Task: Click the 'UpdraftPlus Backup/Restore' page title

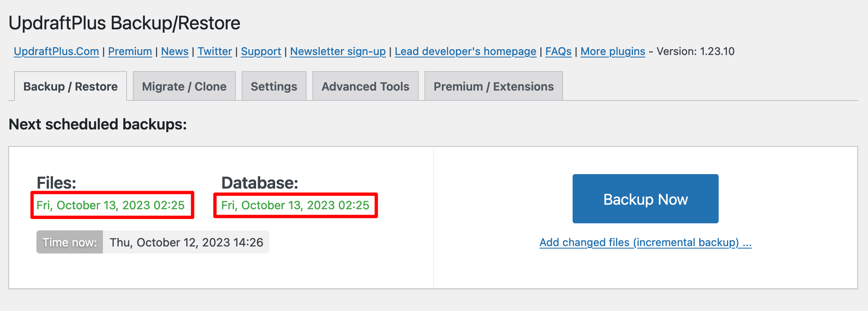Action: click(125, 23)
